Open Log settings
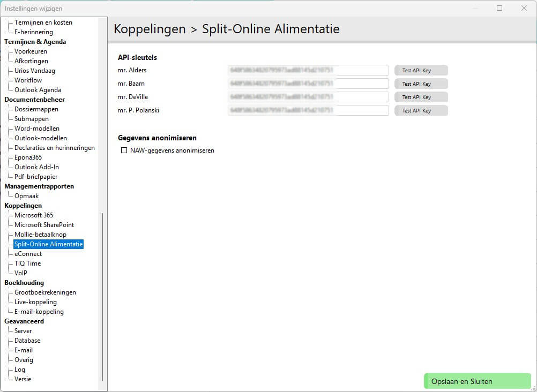Image resolution: width=537 pixels, height=392 pixels. pos(19,370)
